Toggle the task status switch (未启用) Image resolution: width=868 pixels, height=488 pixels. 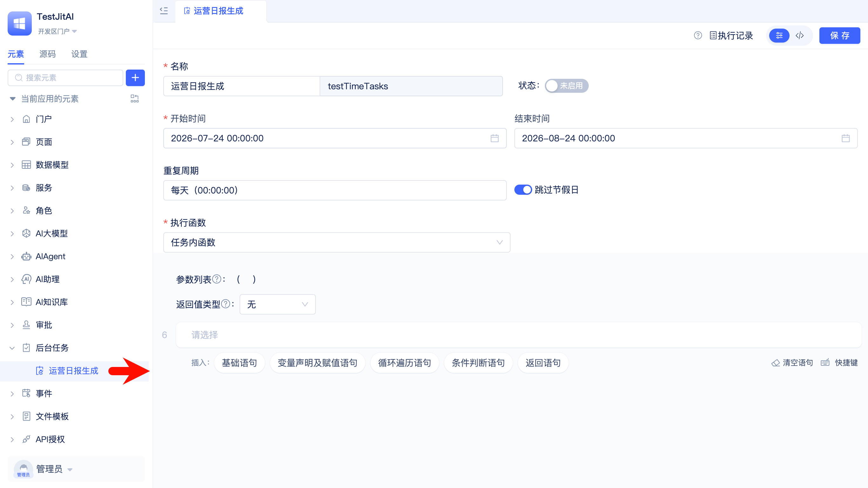(566, 86)
